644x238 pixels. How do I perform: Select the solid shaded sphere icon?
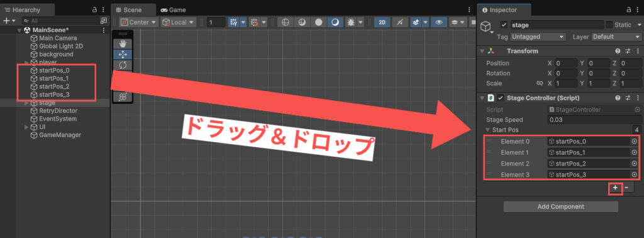tap(318, 22)
